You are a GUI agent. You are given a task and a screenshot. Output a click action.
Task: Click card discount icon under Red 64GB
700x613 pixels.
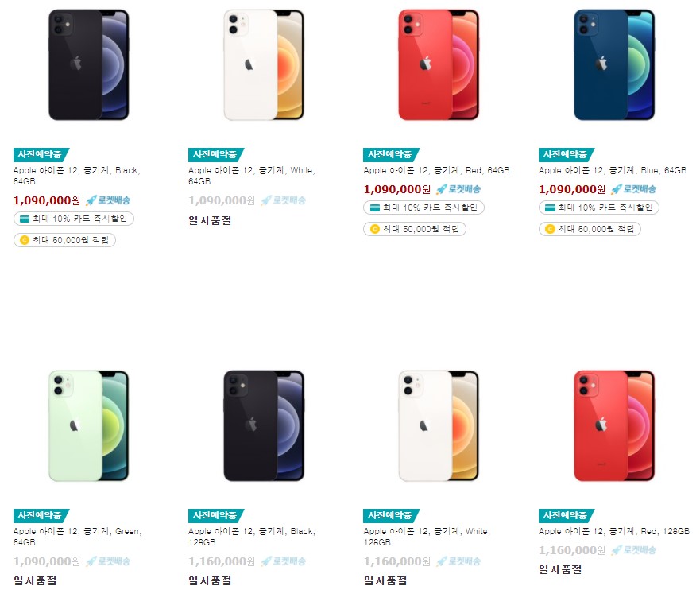375,208
